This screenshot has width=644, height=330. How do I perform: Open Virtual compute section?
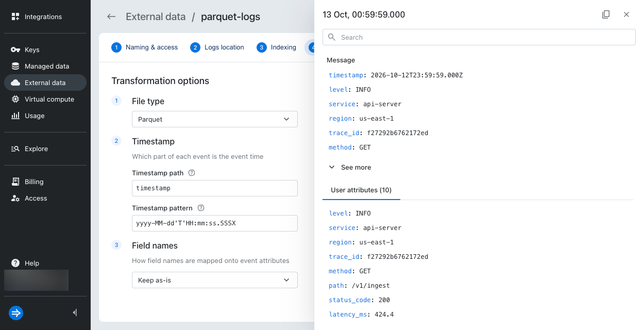45,99
